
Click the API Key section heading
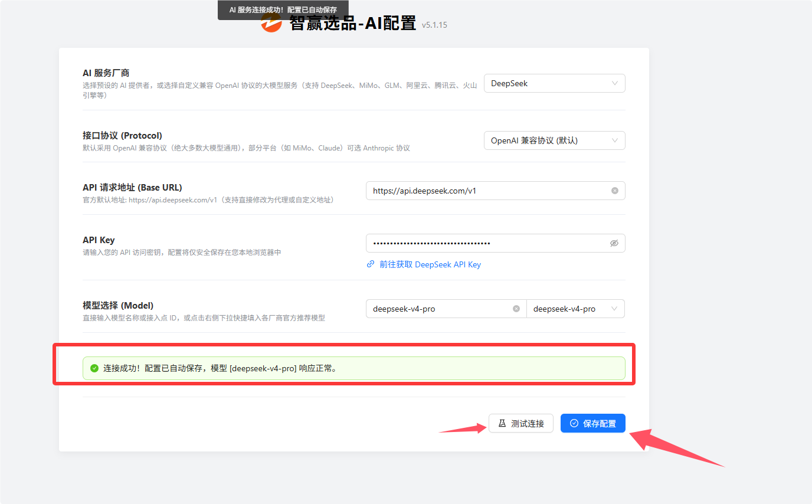pyautogui.click(x=99, y=240)
